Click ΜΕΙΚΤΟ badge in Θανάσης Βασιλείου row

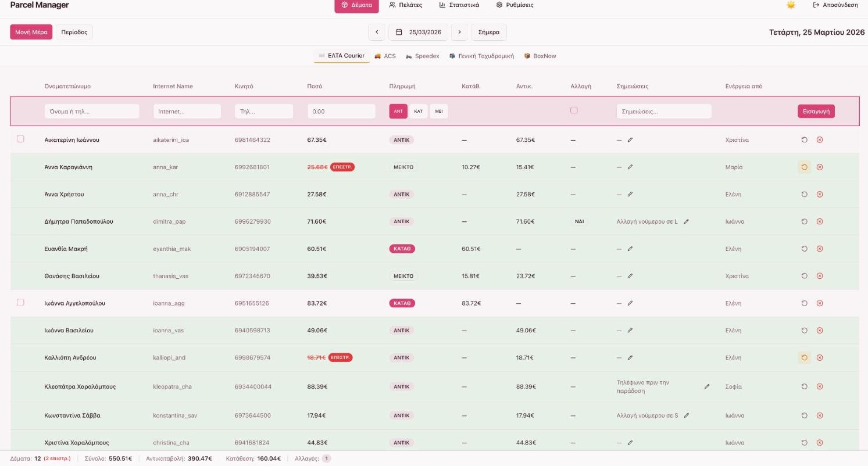403,276
